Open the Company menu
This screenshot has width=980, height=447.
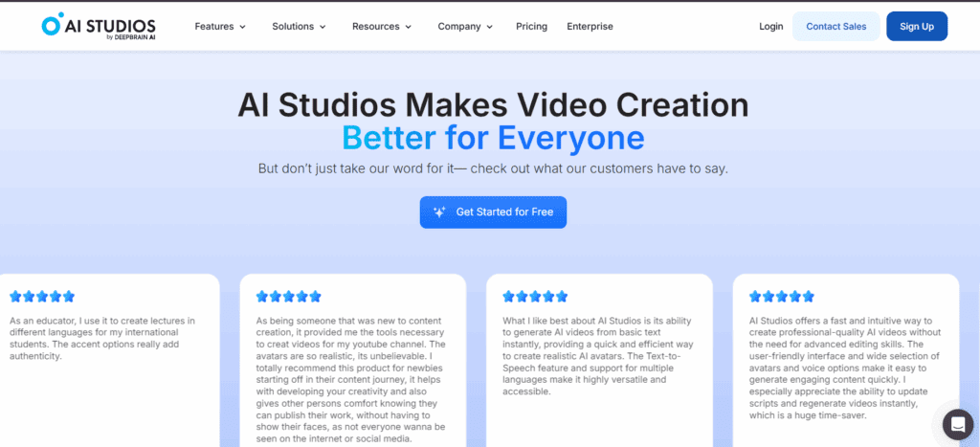[465, 26]
